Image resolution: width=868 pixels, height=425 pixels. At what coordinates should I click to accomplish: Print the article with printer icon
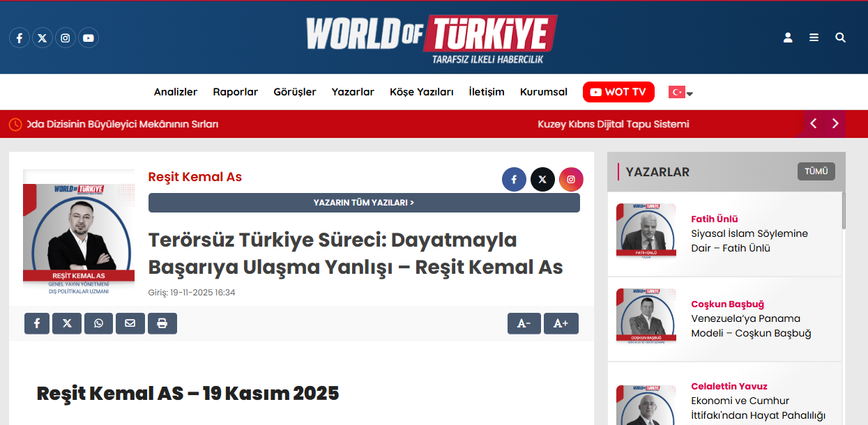click(x=162, y=323)
